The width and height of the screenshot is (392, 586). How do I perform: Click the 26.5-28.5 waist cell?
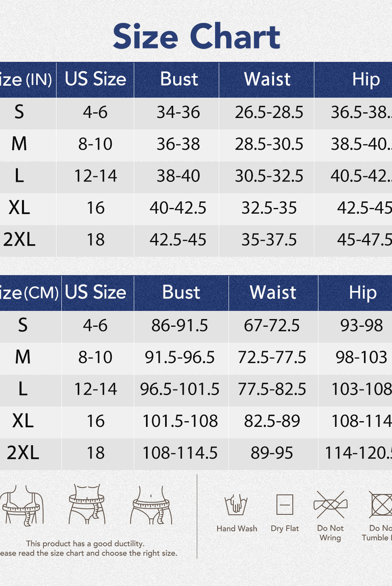[269, 113]
